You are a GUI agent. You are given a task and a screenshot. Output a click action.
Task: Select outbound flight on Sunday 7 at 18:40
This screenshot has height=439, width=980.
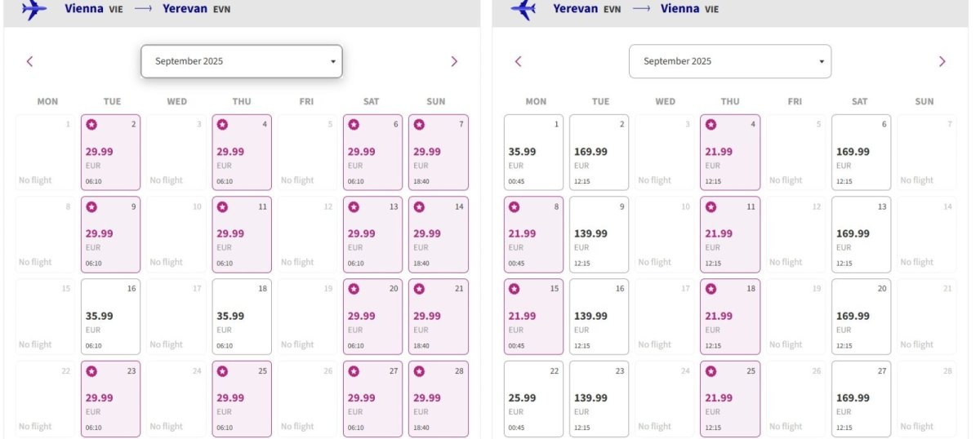click(438, 153)
